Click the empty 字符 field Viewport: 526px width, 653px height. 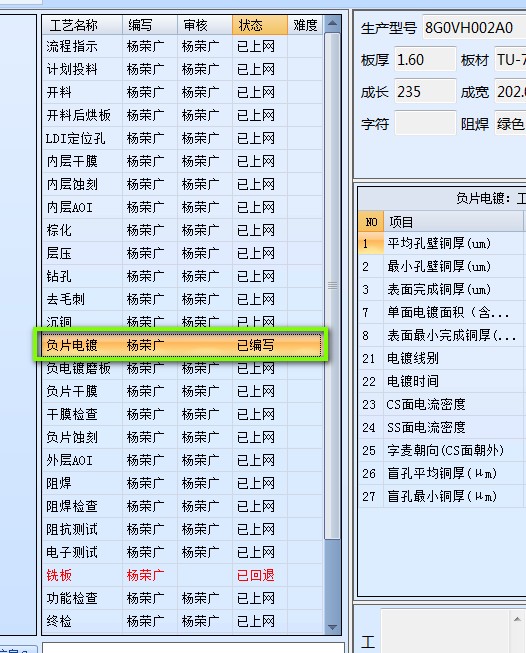(425, 123)
